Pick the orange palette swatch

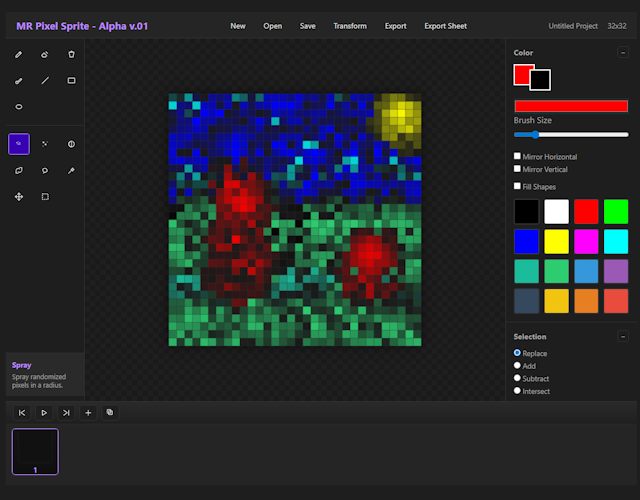tap(586, 301)
